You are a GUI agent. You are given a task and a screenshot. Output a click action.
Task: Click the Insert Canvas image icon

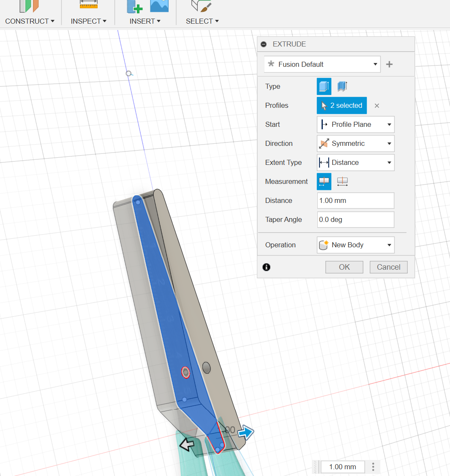pos(159,5)
